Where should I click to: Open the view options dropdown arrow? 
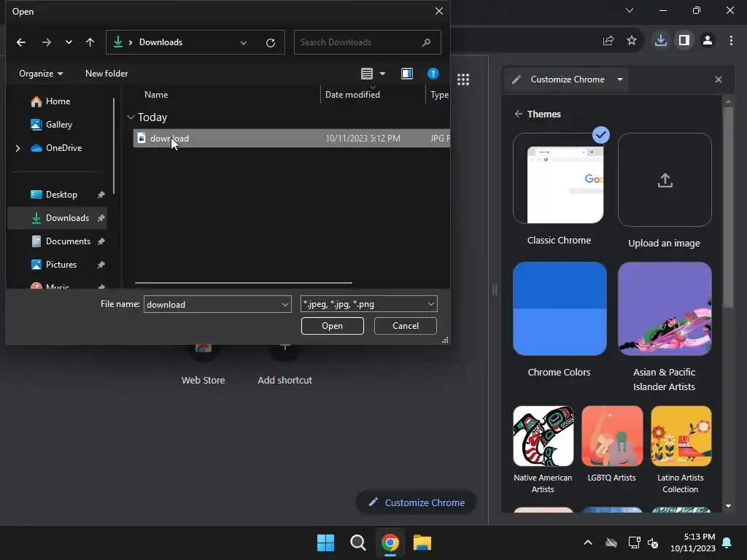(x=382, y=74)
